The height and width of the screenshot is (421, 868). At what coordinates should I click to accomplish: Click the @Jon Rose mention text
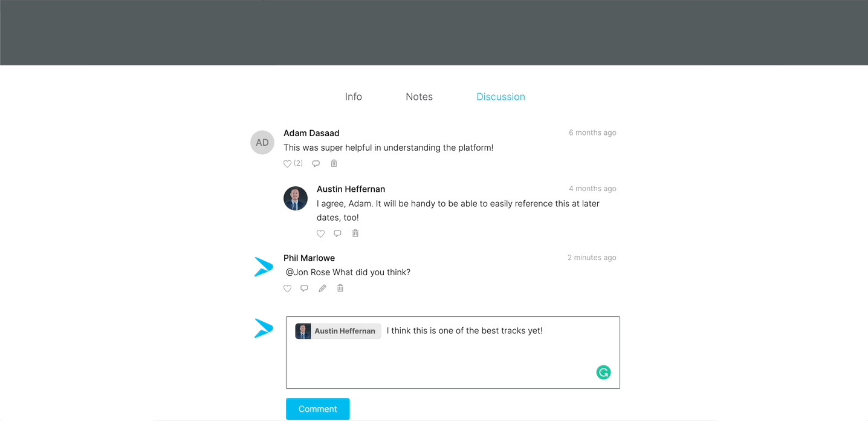tap(308, 272)
